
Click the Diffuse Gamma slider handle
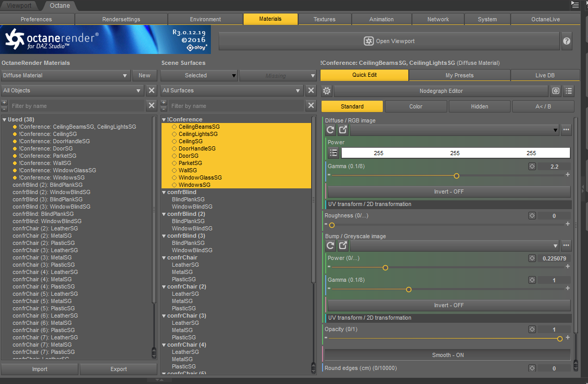(x=457, y=176)
